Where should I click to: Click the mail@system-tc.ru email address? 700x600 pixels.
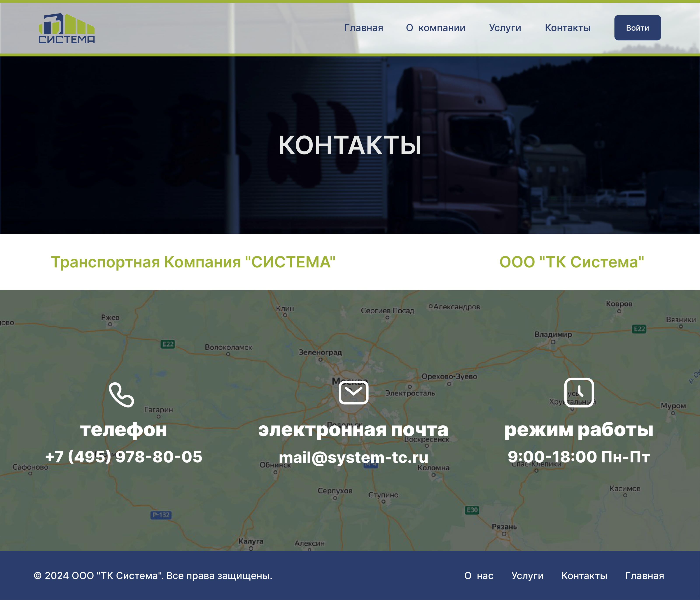pos(353,457)
